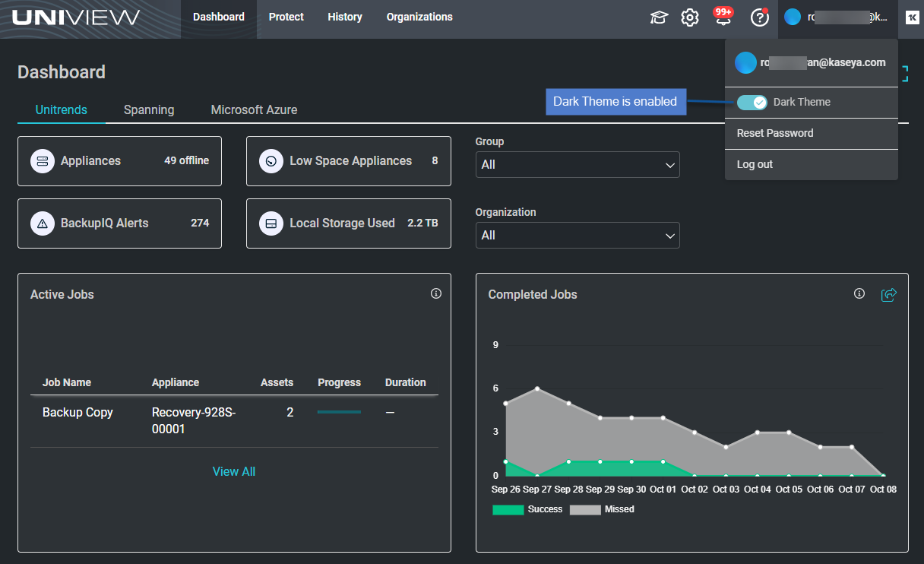Open the History menu item
924x564 pixels.
345,17
